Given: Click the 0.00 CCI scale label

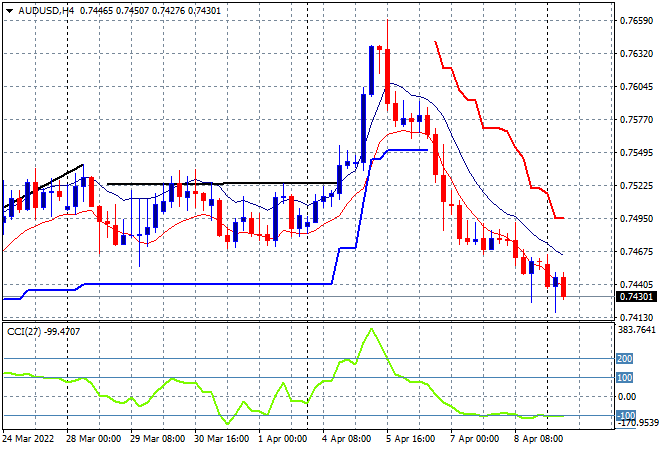Looking at the screenshot, I should (x=627, y=397).
